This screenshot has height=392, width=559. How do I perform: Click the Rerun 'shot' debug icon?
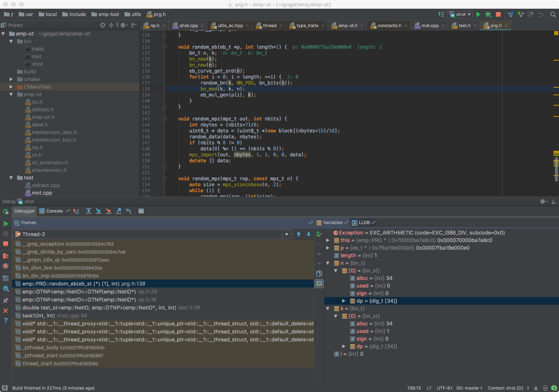[5, 212]
